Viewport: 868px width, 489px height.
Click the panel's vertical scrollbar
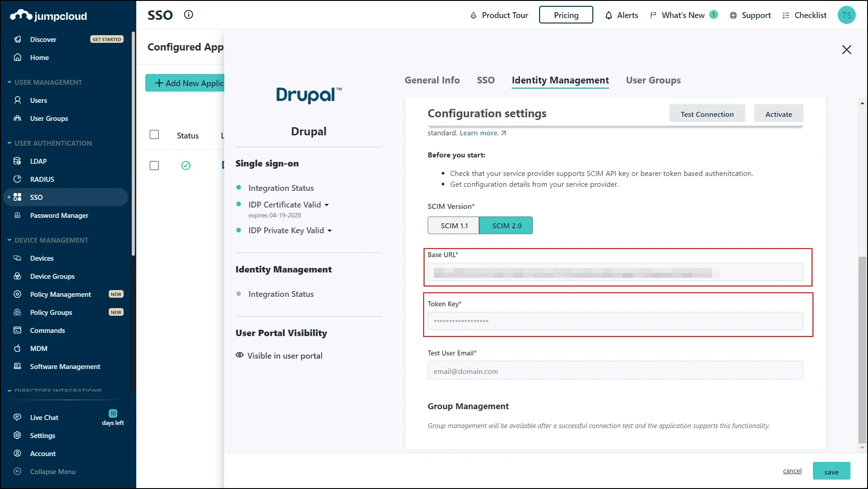pos(862,350)
